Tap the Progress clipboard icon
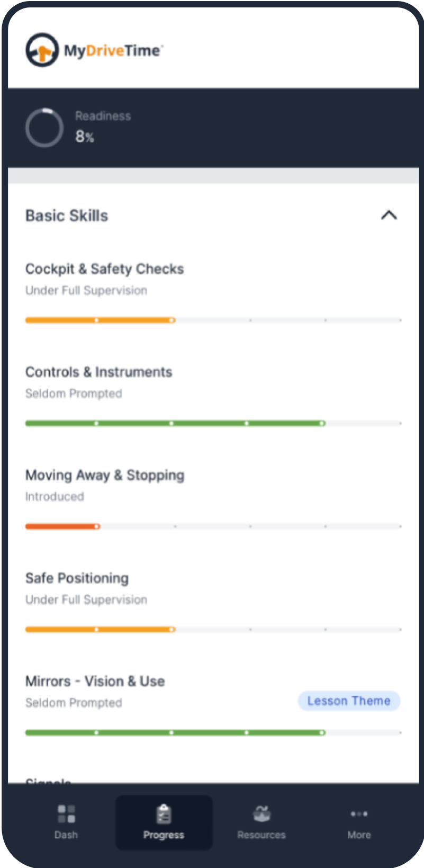 pyautogui.click(x=164, y=814)
